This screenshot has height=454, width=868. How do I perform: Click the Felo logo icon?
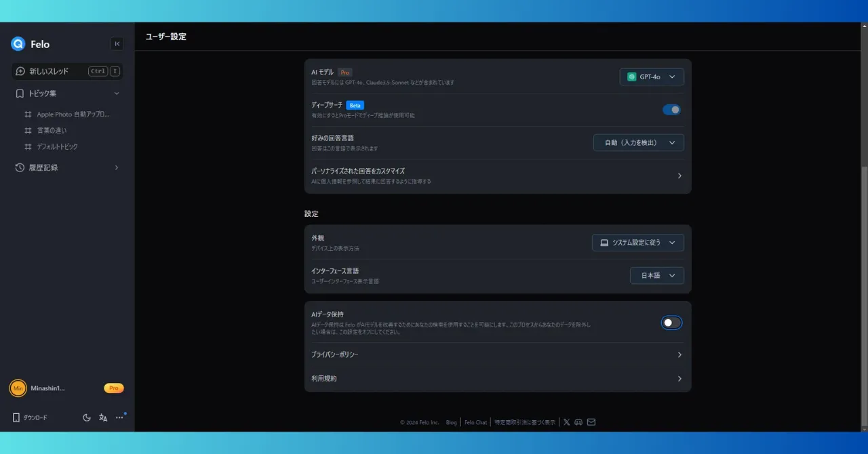[x=18, y=44]
